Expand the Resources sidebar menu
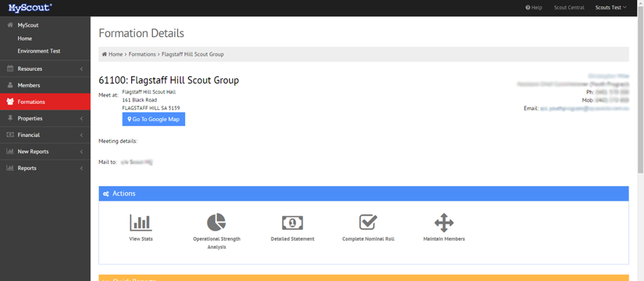This screenshot has width=644, height=281. (45, 69)
